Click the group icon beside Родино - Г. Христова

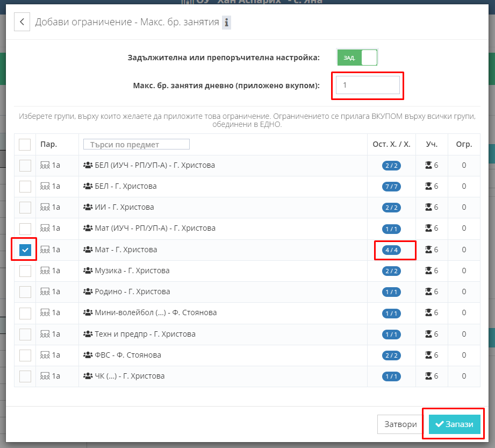87,291
